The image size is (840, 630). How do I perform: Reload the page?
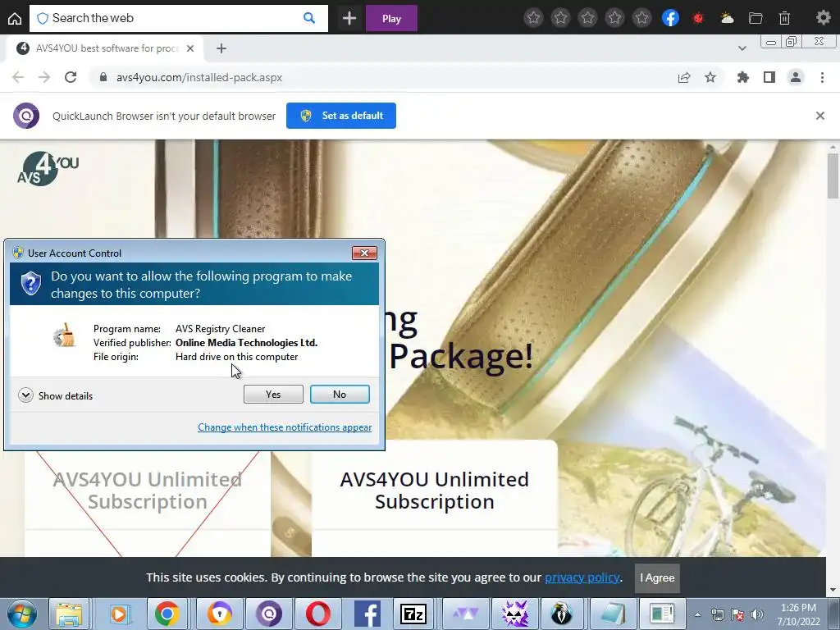click(71, 77)
